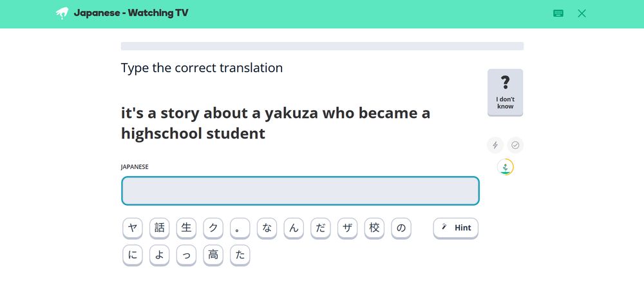
Task: Select the 校 character tile
Action: click(x=374, y=228)
